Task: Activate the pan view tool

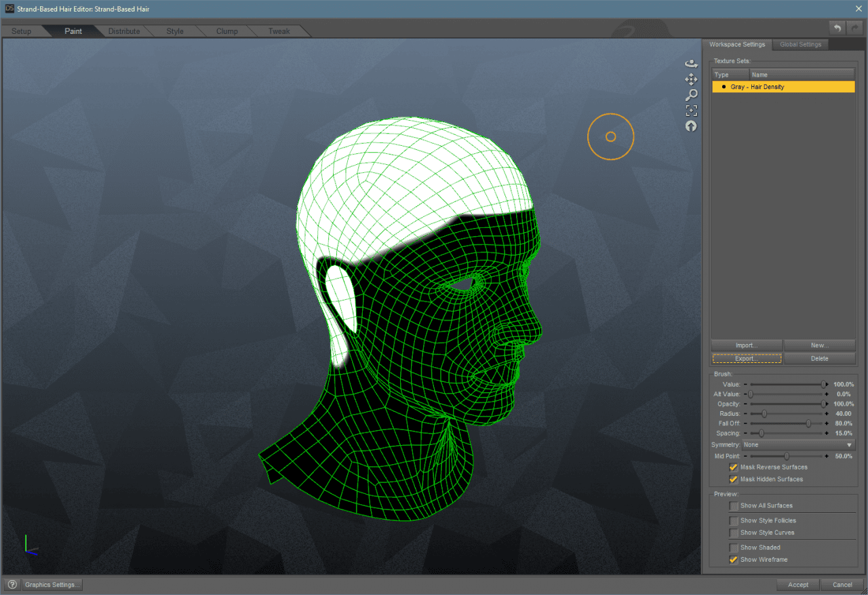Action: click(691, 79)
